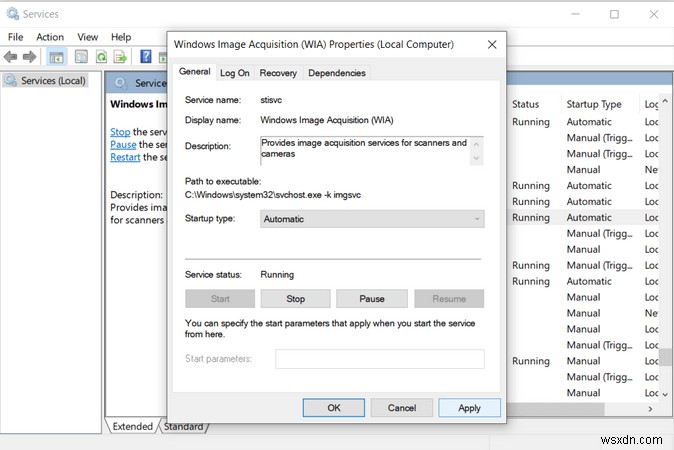Refresh the services list with the green icon
The width and height of the screenshot is (674, 450).
coord(101,57)
